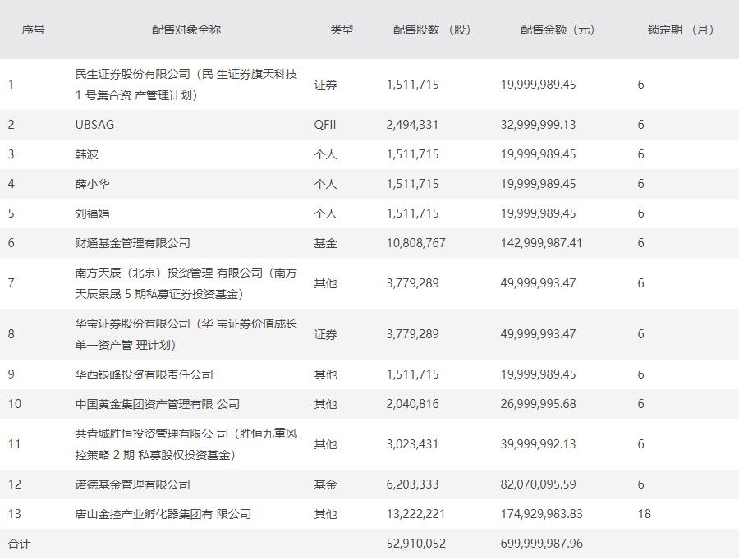Click amount 26,999,995.68
This screenshot has width=739, height=560.
click(538, 404)
